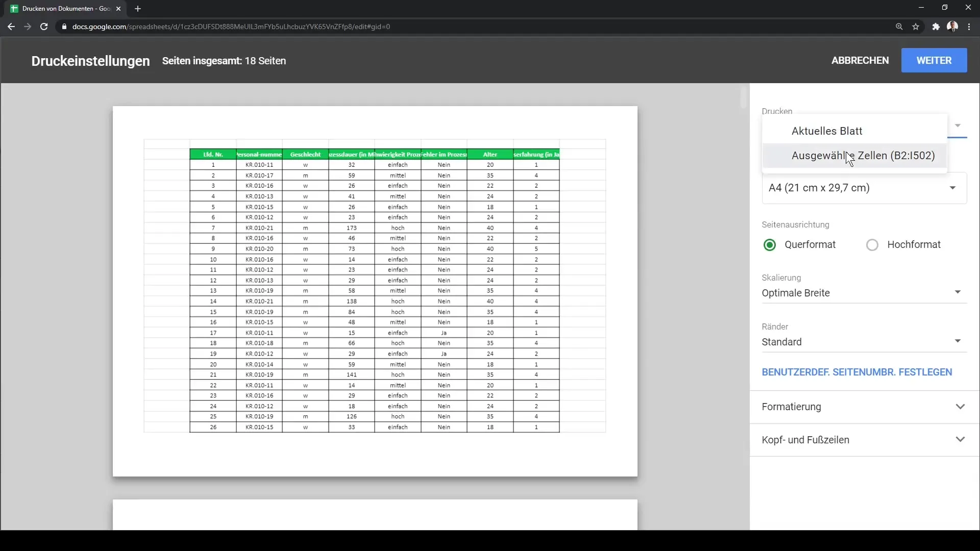Reload the current page
The width and height of the screenshot is (980, 551).
[x=44, y=27]
